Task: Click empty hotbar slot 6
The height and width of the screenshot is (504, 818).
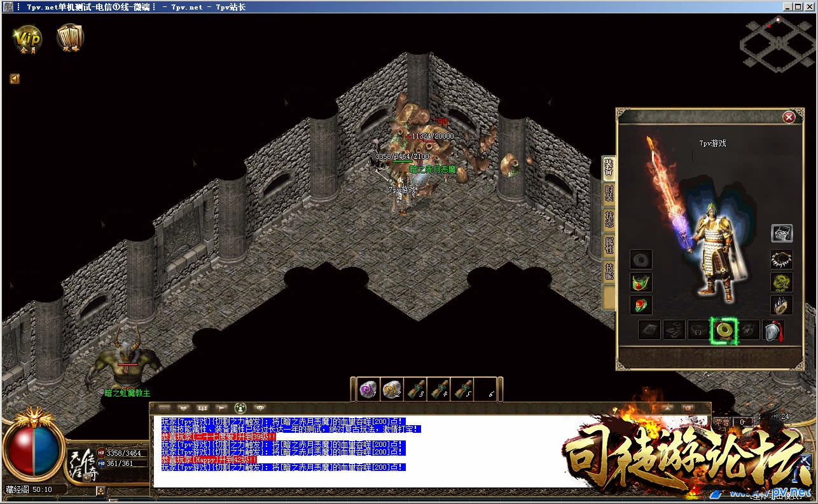Action: (485, 389)
